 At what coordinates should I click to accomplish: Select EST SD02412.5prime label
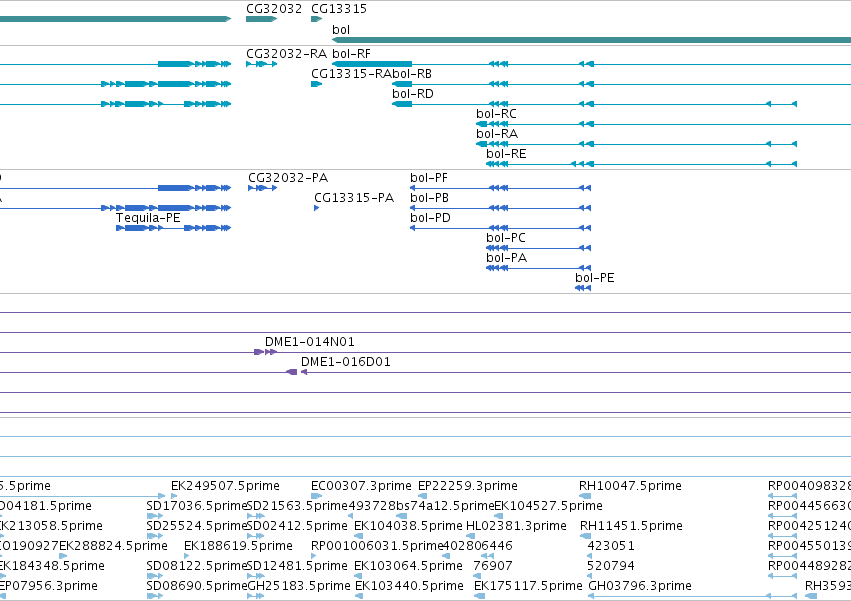[297, 526]
